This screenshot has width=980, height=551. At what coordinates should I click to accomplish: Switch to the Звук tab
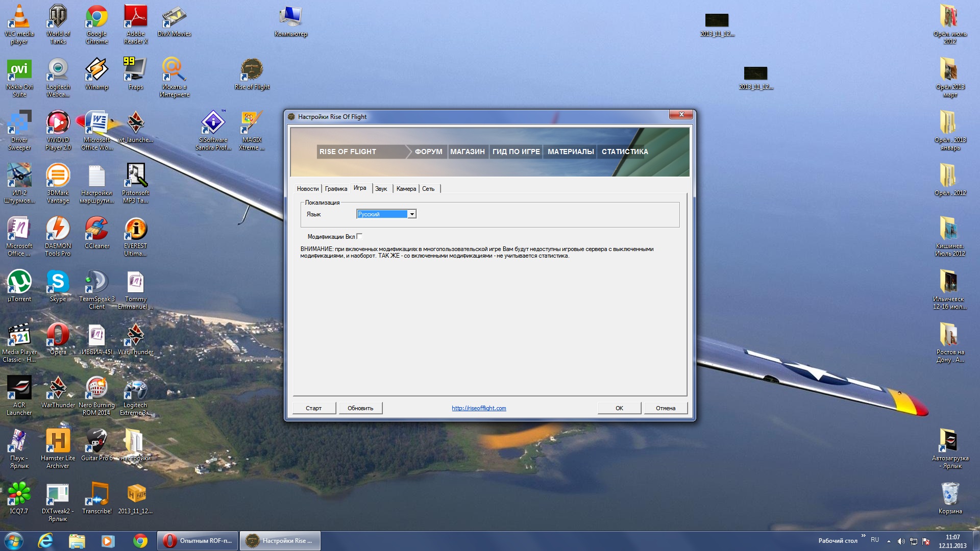381,189
